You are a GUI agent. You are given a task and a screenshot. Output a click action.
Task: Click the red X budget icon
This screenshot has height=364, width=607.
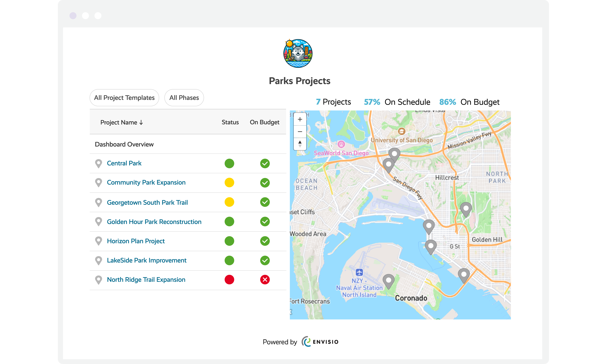pyautogui.click(x=265, y=280)
